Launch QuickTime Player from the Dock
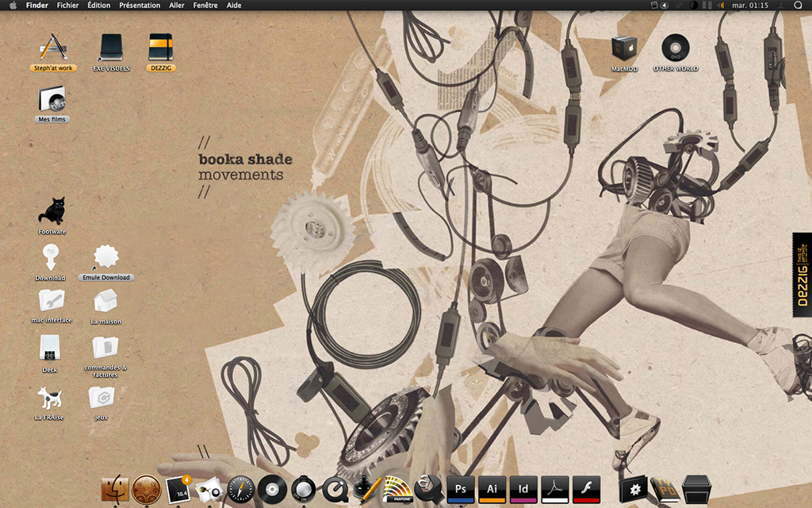Screen dimensions: 812x508 (335, 491)
